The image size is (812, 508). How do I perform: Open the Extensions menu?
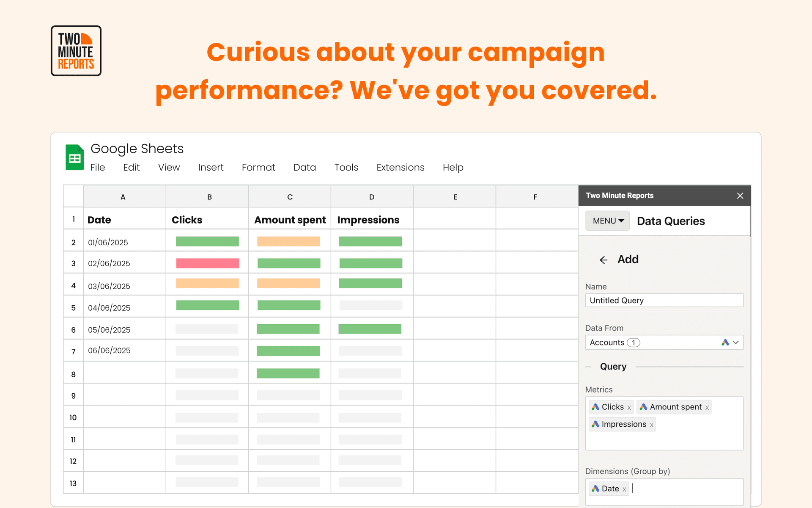click(400, 167)
